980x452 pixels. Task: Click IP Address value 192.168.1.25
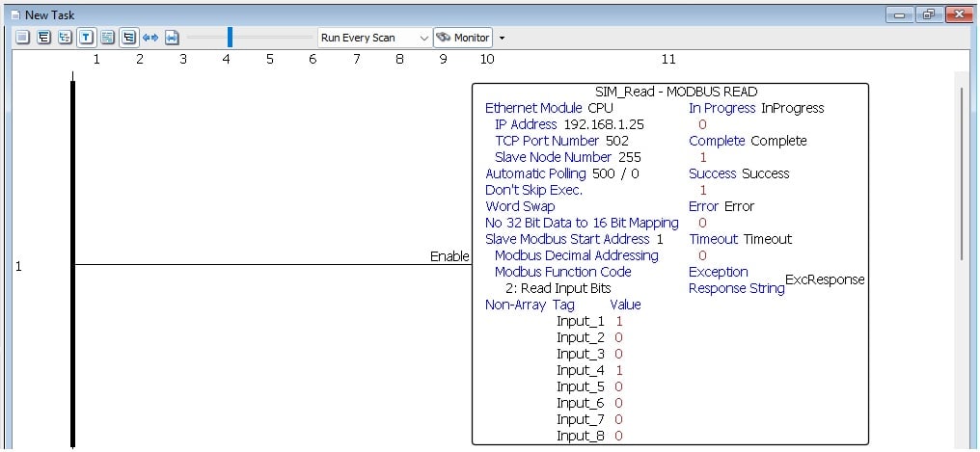(604, 124)
